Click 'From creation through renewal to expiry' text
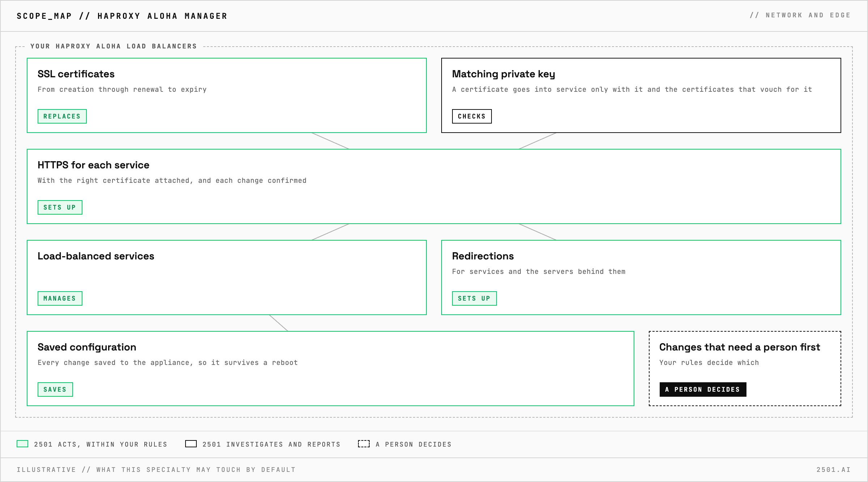Viewport: 868px width, 482px height. click(122, 90)
